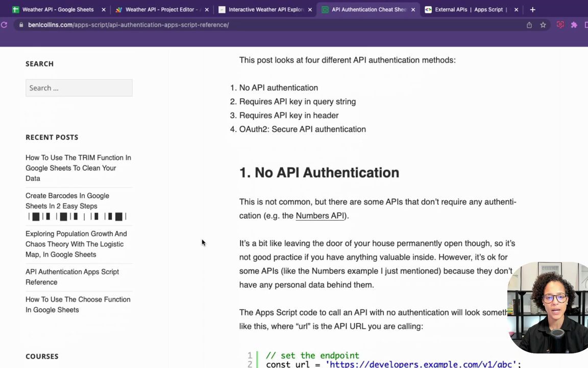
Task: Open Exploring Population Growth And Chaos Theory post
Action: (x=76, y=244)
